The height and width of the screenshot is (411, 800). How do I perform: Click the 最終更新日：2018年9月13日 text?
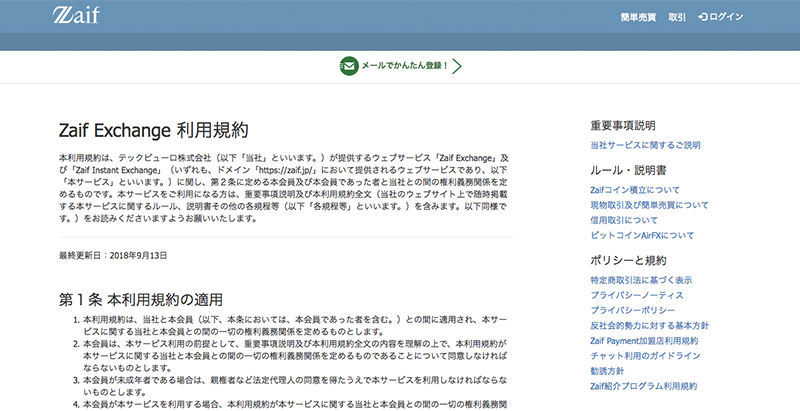(x=113, y=255)
